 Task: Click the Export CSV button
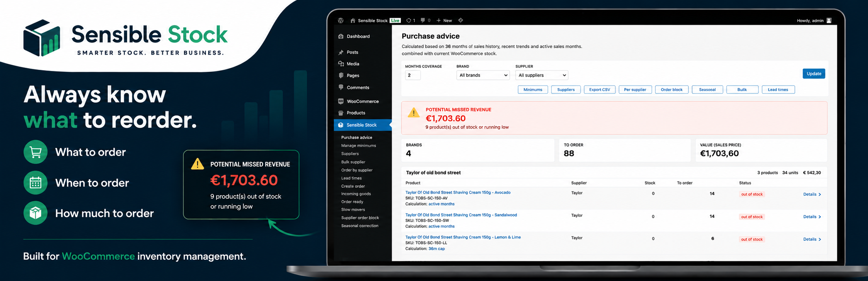pos(600,89)
